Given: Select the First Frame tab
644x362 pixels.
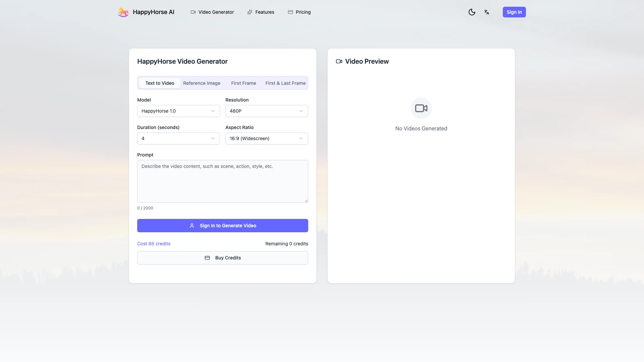Looking at the screenshot, I should [x=244, y=83].
